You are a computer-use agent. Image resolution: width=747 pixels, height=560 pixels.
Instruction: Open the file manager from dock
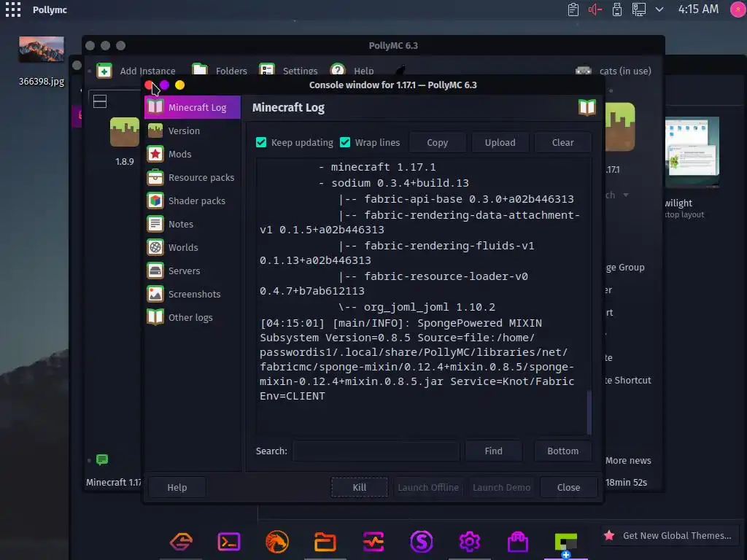pyautogui.click(x=325, y=542)
